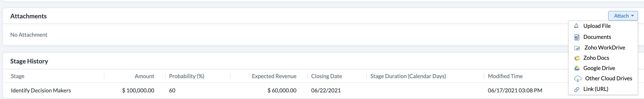Click the Upload File icon
Screen dimensions: 644x99
pos(576,26)
